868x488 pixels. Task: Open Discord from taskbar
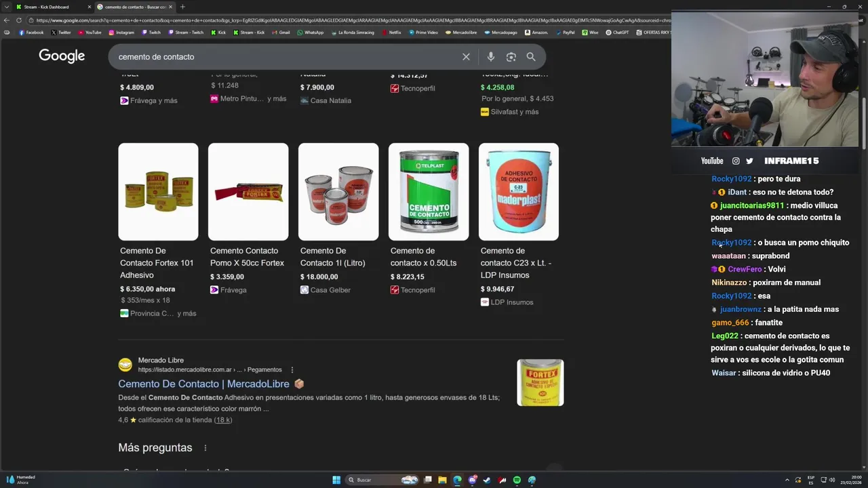click(x=472, y=480)
